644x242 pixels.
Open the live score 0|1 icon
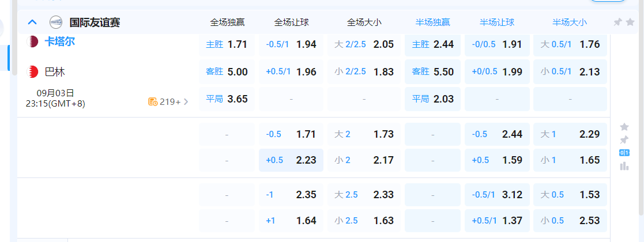pyautogui.click(x=624, y=153)
